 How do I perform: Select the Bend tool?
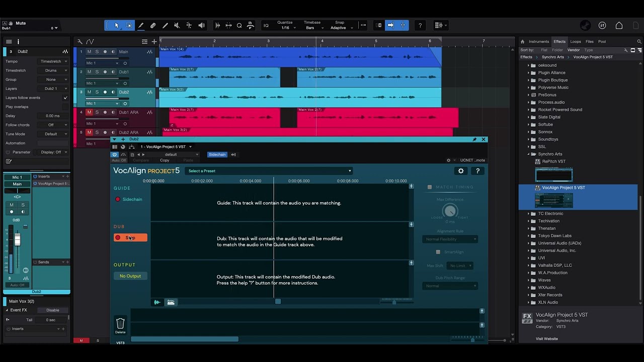189,25
